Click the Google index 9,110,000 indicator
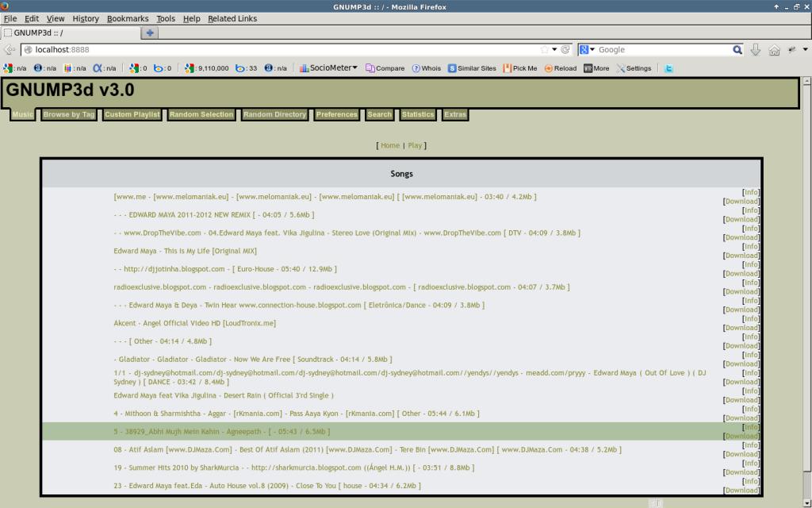This screenshot has height=508, width=812. pyautogui.click(x=207, y=68)
